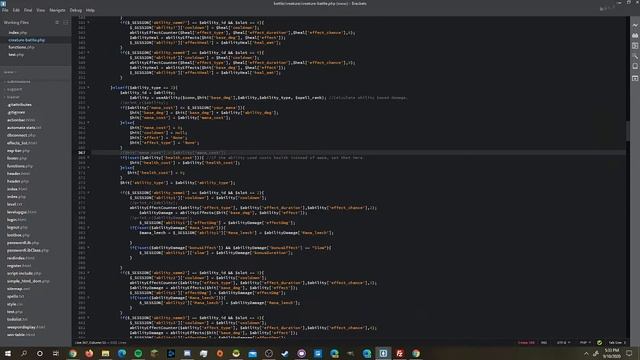Collapse the fold arrow at the elseif line
The width and height of the screenshot is (640, 360).
pos(89,87)
